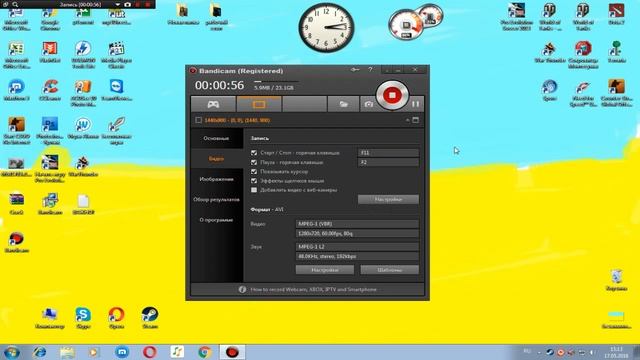
Task: Toggle the Старт/Стоп hotkey checkbox
Action: coord(254,153)
